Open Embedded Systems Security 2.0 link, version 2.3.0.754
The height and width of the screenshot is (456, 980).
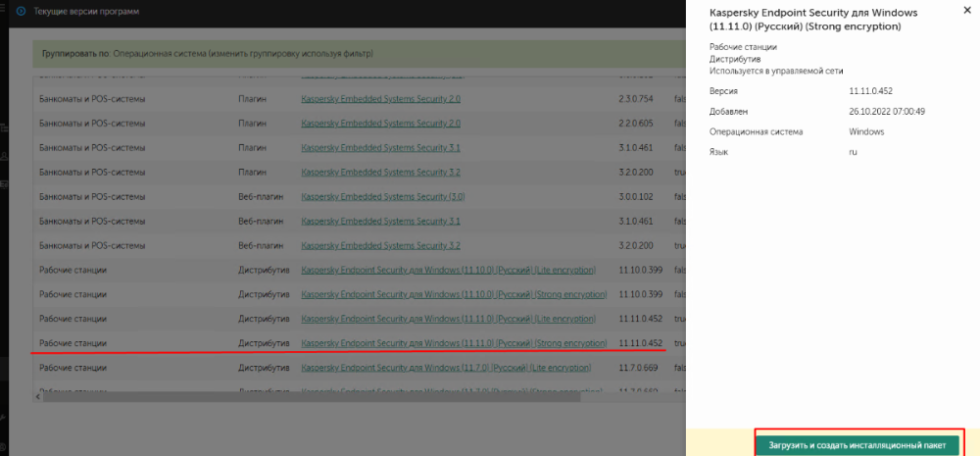[x=380, y=99]
